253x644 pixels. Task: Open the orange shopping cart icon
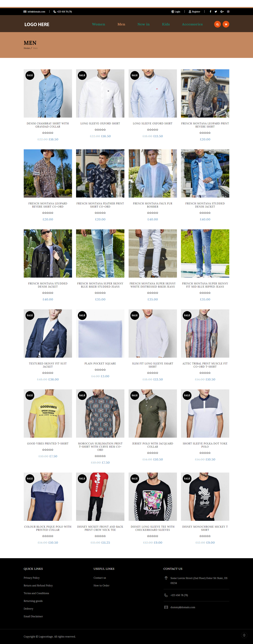[x=226, y=24]
